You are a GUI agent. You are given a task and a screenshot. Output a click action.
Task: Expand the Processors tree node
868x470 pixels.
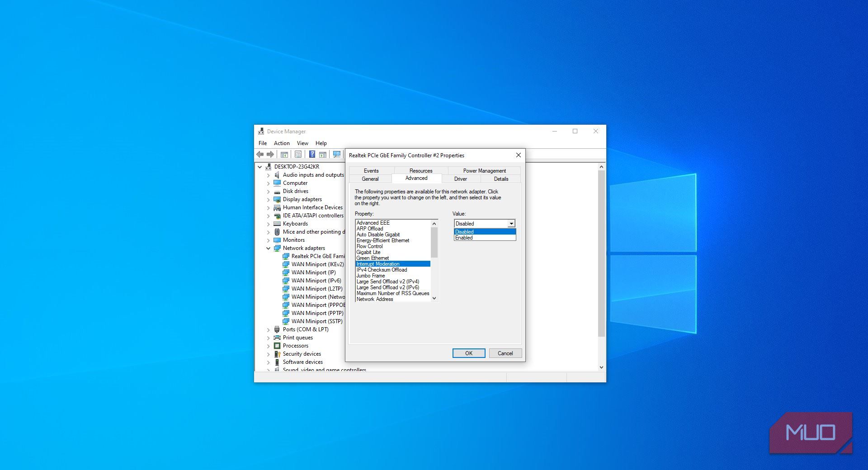point(268,346)
